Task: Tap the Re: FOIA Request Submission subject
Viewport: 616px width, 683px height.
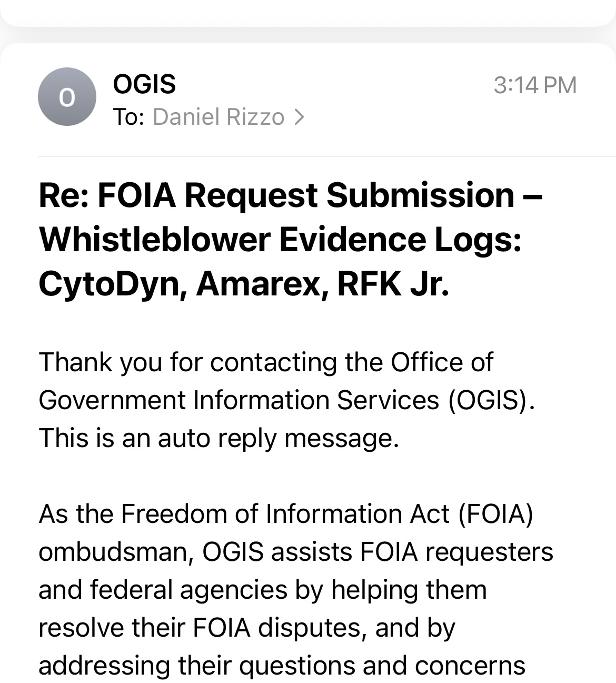Action: 291,195
